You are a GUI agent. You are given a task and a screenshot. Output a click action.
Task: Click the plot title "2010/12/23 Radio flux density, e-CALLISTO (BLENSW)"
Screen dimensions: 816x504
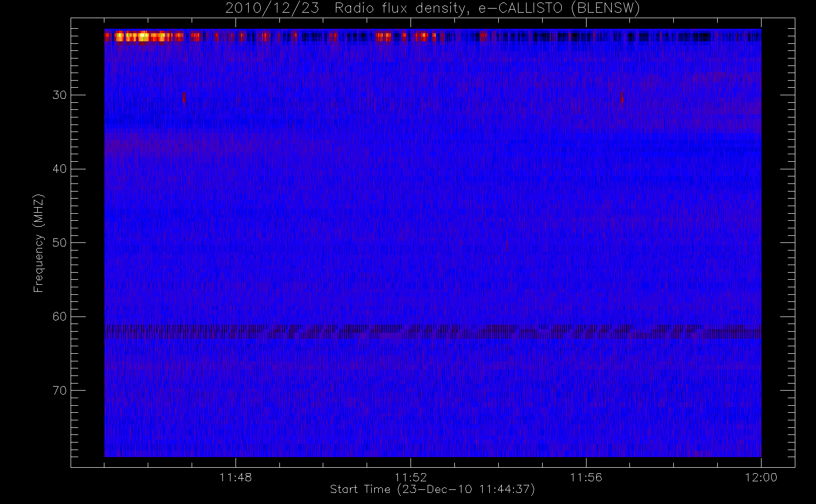pos(433,9)
